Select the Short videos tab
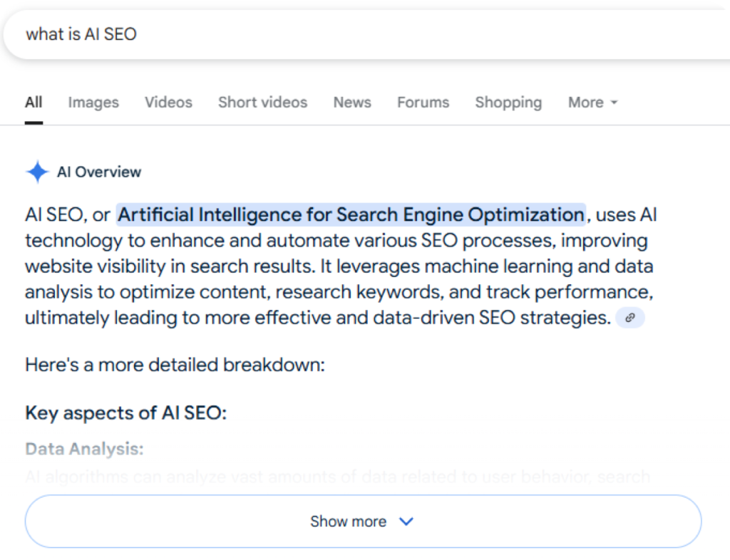The image size is (730, 560). coord(262,103)
